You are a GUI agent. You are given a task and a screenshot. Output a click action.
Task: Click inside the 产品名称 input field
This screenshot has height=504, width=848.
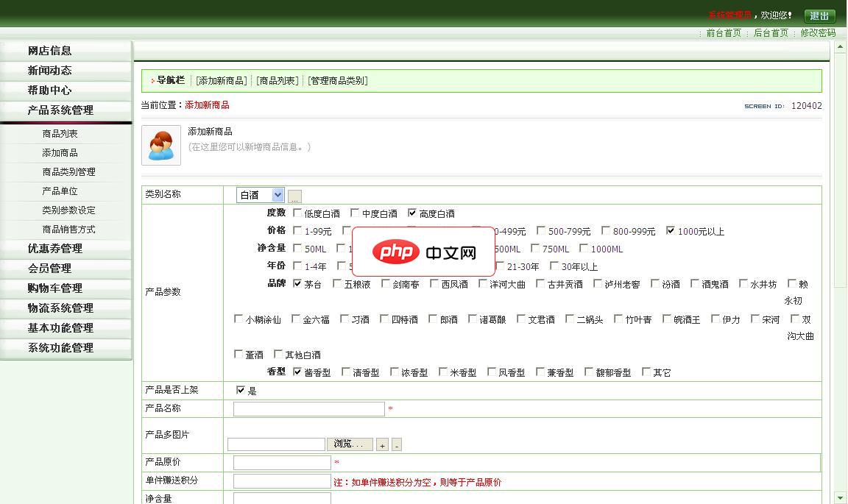tap(308, 408)
